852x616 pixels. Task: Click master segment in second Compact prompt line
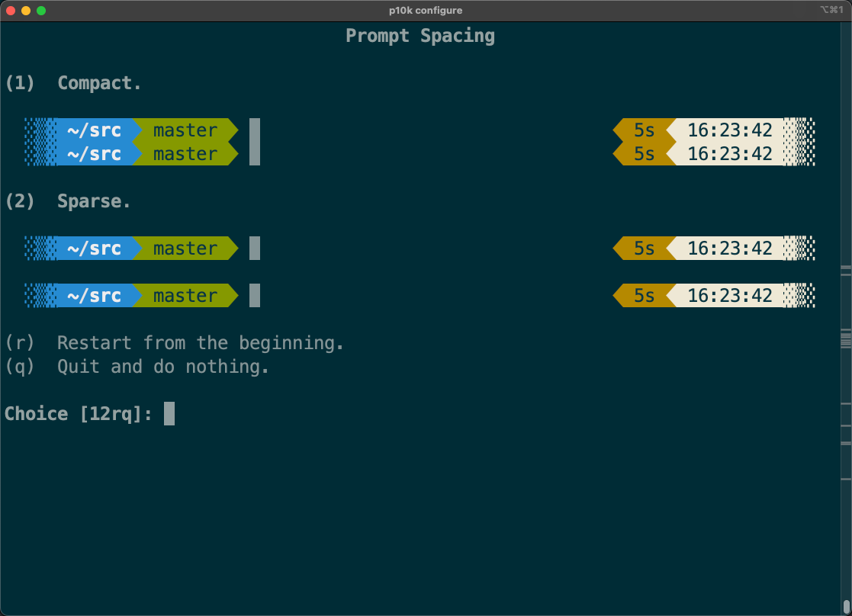click(x=185, y=154)
